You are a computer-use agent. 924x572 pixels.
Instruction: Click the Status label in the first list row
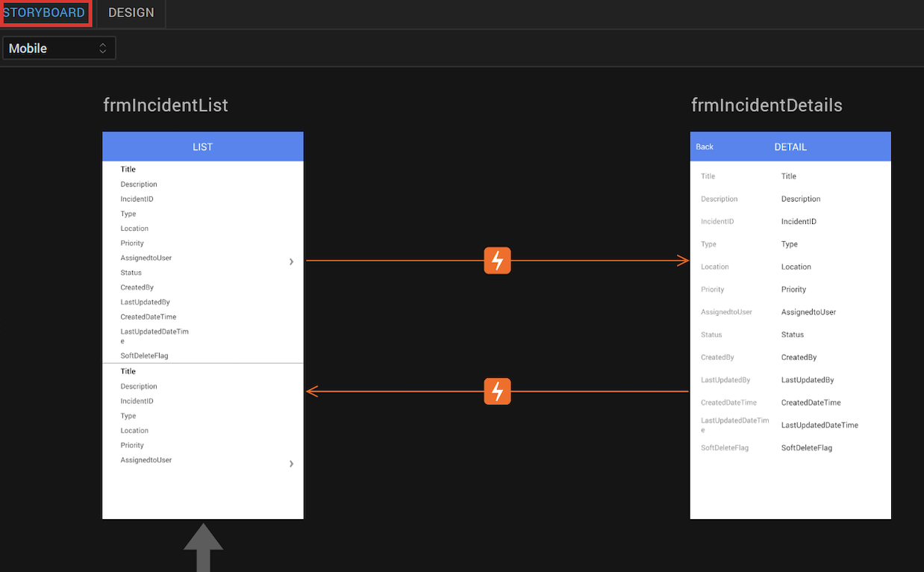(x=131, y=273)
